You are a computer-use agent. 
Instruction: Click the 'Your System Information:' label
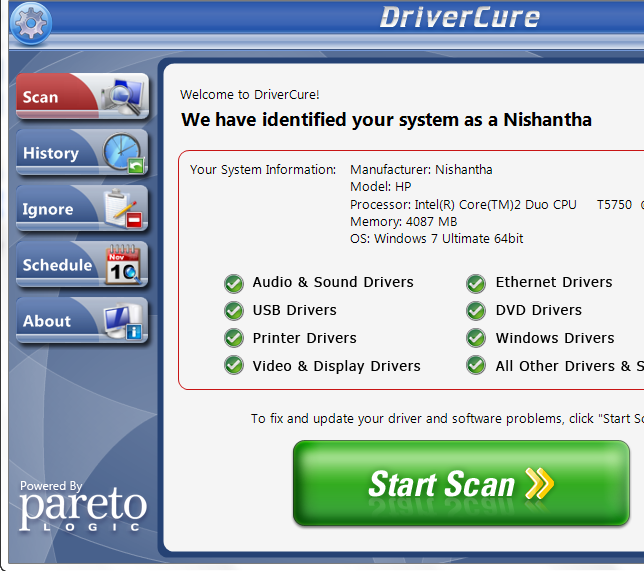263,170
